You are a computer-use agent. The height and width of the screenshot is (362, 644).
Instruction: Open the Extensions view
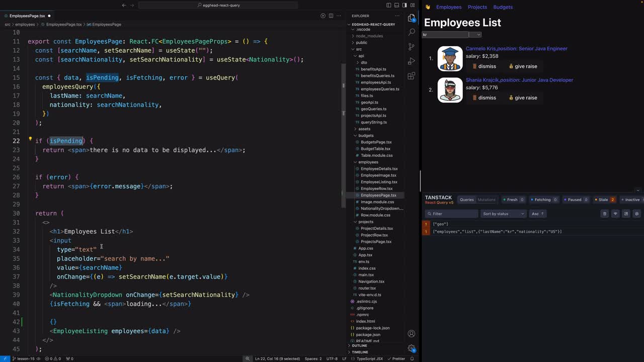click(412, 76)
